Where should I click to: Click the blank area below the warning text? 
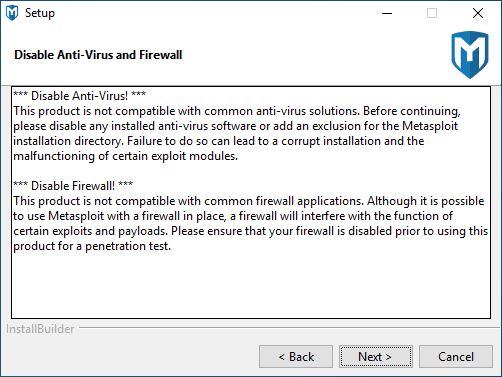[x=251, y=285]
